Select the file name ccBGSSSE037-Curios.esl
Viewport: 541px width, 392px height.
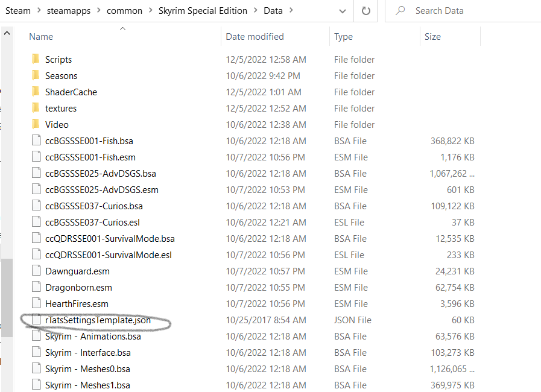(92, 222)
